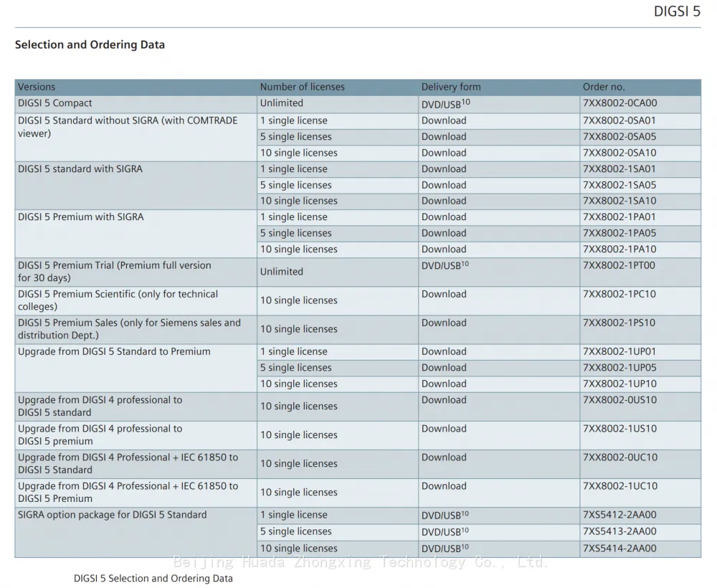The height and width of the screenshot is (588, 717).
Task: Click the 'DIGSI 5 Selection and Ordering Data' caption
Action: (x=153, y=579)
